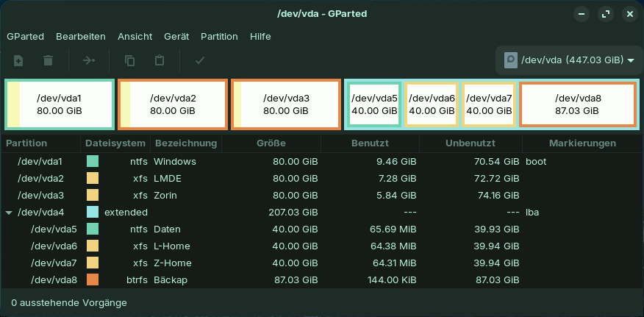
Task: Click the Resize/Move arrow toolbar icon
Action: coord(89,61)
